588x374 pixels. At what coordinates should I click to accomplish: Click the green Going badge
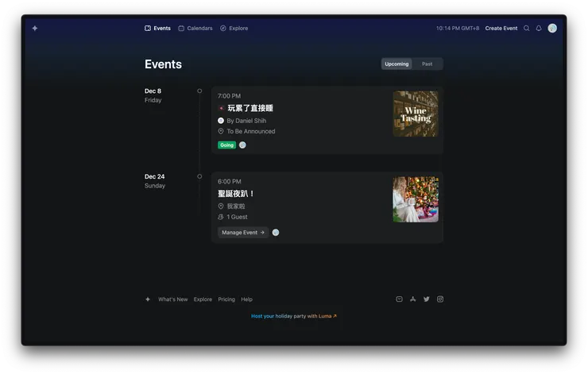pyautogui.click(x=227, y=145)
